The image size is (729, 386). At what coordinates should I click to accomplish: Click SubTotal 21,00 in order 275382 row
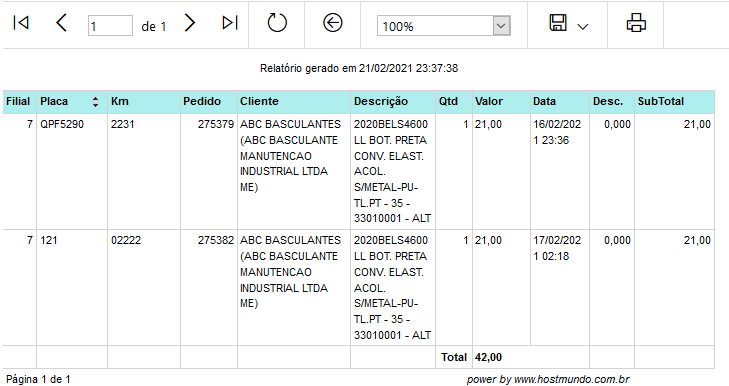[697, 240]
